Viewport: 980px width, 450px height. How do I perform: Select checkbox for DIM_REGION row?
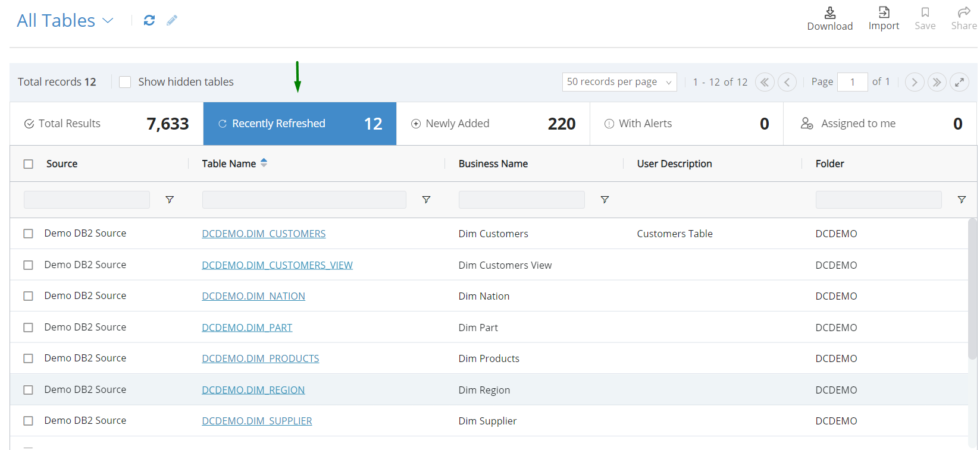tap(28, 390)
